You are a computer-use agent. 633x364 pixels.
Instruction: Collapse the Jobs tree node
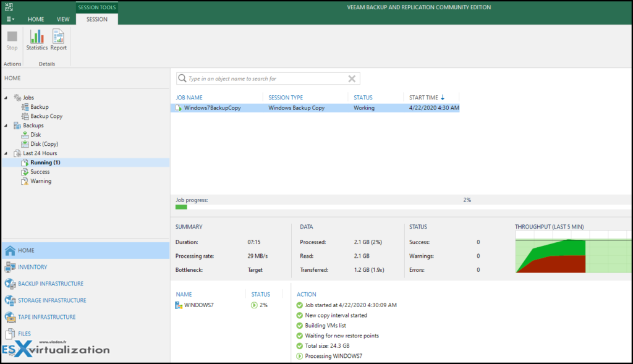click(x=5, y=97)
